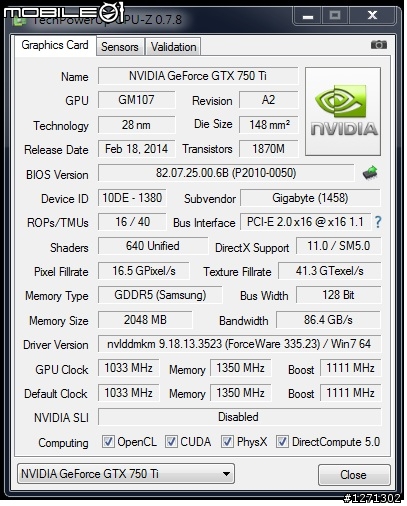This screenshot has width=407, height=506.
Task: Click the NVIDIA logo image
Action: coord(343,111)
